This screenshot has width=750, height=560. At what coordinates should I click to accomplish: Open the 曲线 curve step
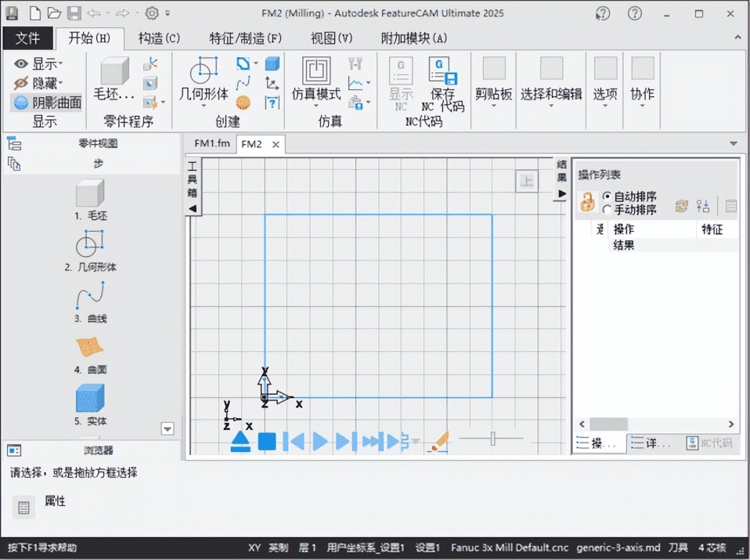(x=90, y=295)
